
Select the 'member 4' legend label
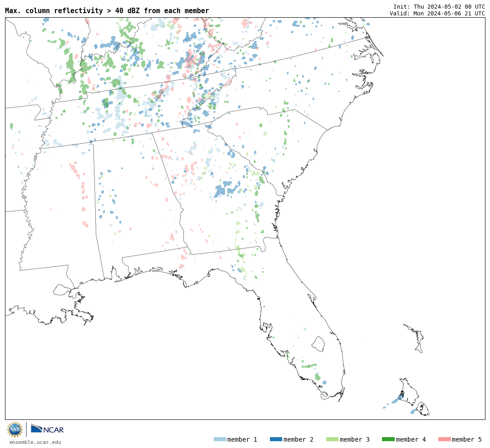pyautogui.click(x=411, y=439)
